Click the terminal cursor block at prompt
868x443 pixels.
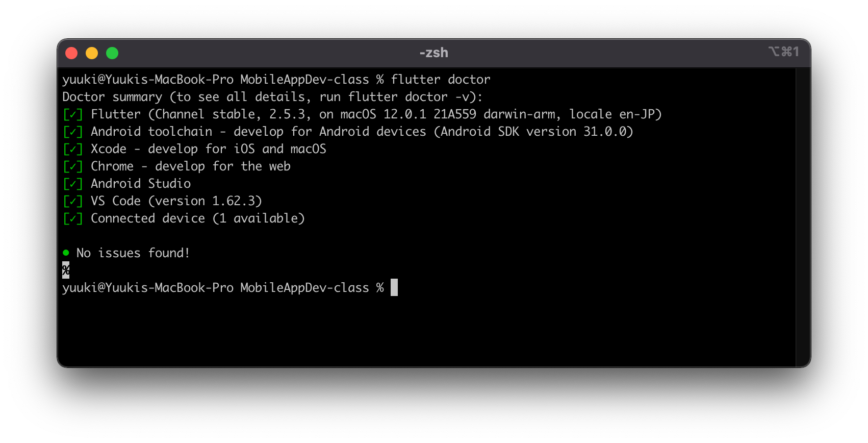click(394, 287)
